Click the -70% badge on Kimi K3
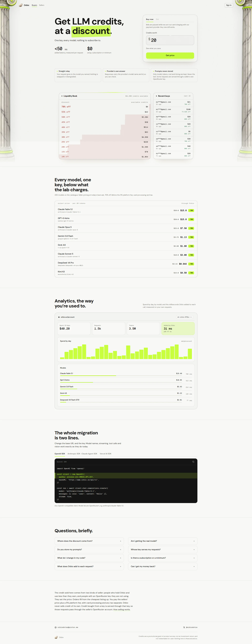 (x=191, y=273)
